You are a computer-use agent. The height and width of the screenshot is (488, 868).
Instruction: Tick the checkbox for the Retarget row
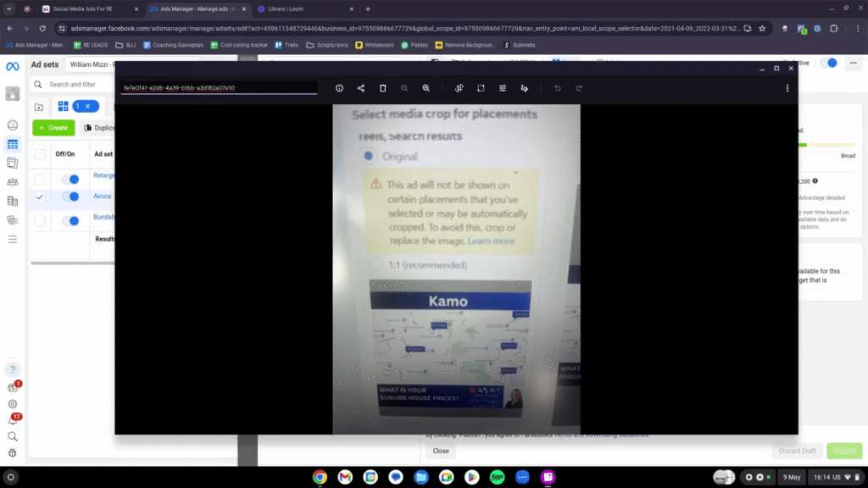coord(40,180)
